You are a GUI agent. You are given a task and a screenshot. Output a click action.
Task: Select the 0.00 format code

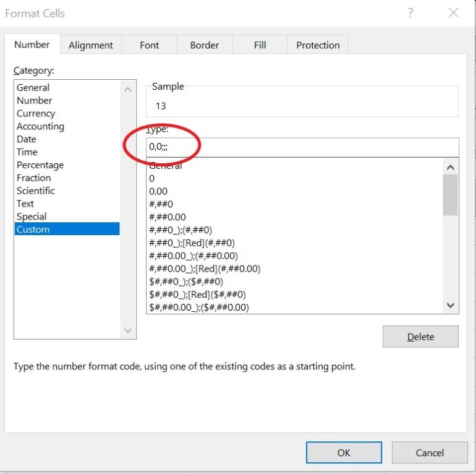(x=158, y=191)
